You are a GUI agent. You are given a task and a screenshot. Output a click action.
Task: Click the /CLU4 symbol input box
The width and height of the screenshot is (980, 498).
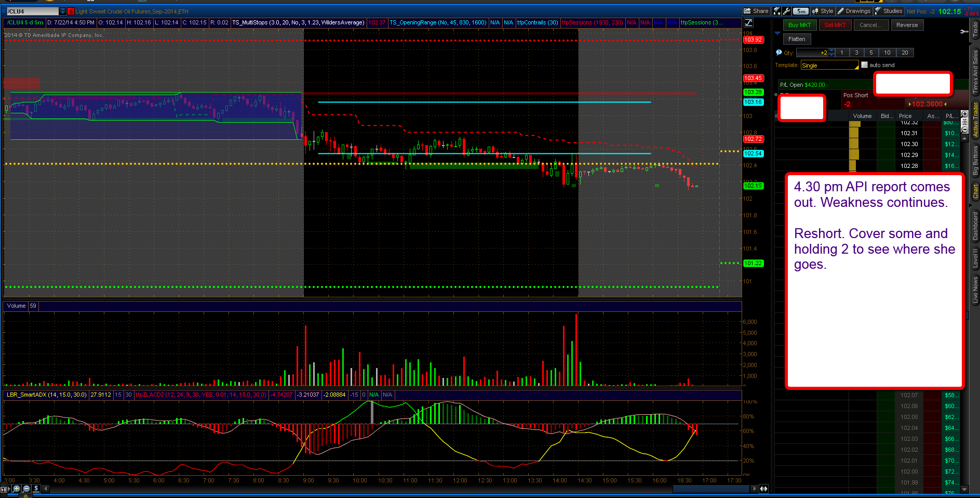tap(32, 11)
